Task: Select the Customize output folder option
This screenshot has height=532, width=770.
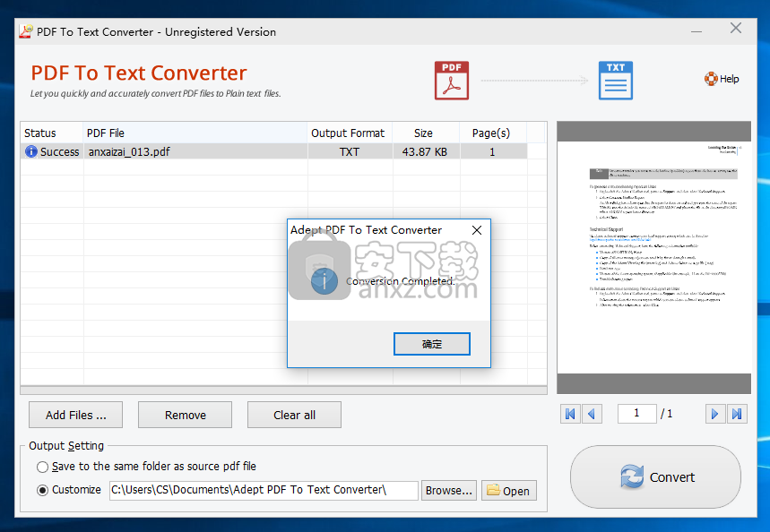Action: [x=43, y=490]
